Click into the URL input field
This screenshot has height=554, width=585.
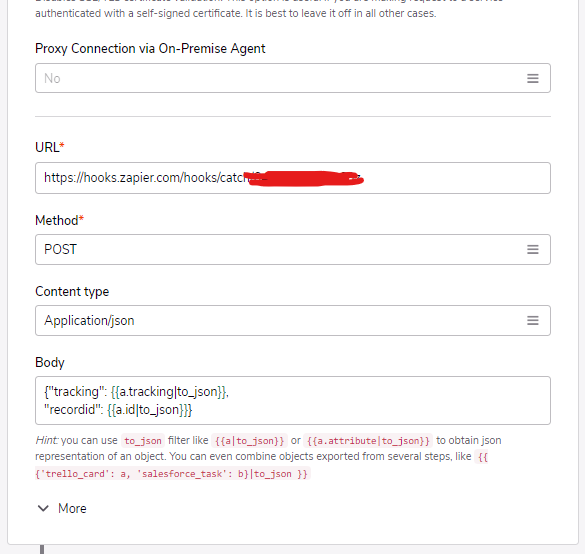coord(293,178)
